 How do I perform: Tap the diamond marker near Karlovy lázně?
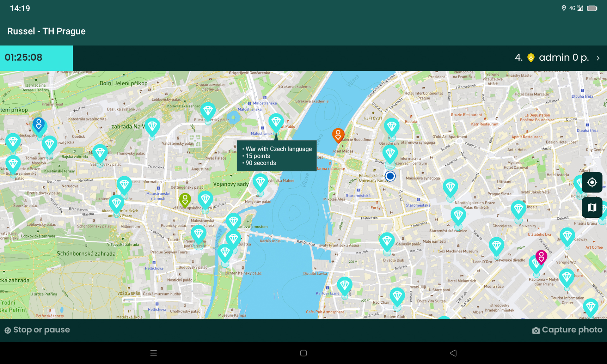344,285
